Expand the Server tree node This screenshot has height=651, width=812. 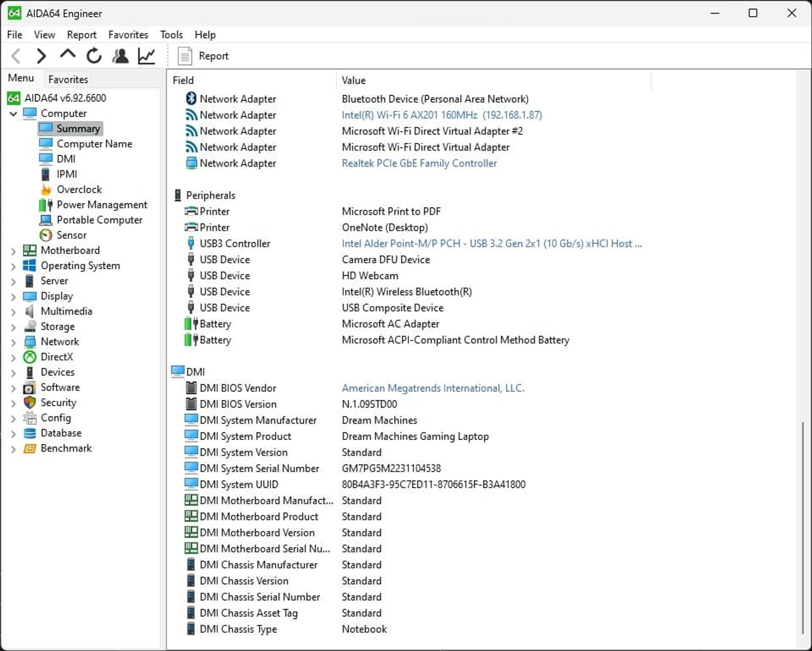pyautogui.click(x=14, y=282)
